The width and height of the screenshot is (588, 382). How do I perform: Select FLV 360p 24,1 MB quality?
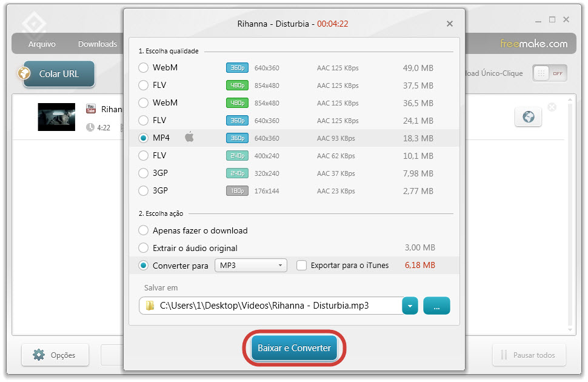(x=143, y=121)
